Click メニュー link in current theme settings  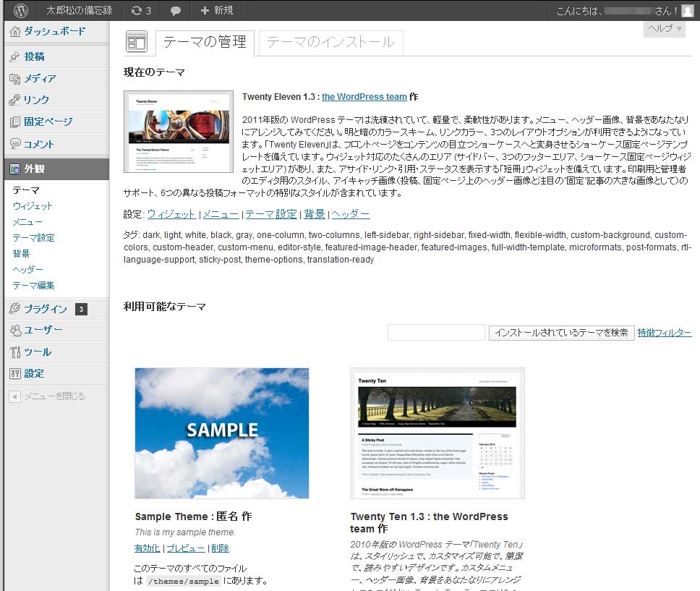(221, 214)
